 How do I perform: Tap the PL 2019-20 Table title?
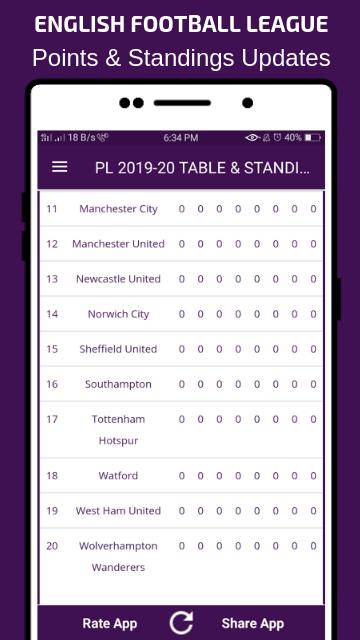click(202, 168)
